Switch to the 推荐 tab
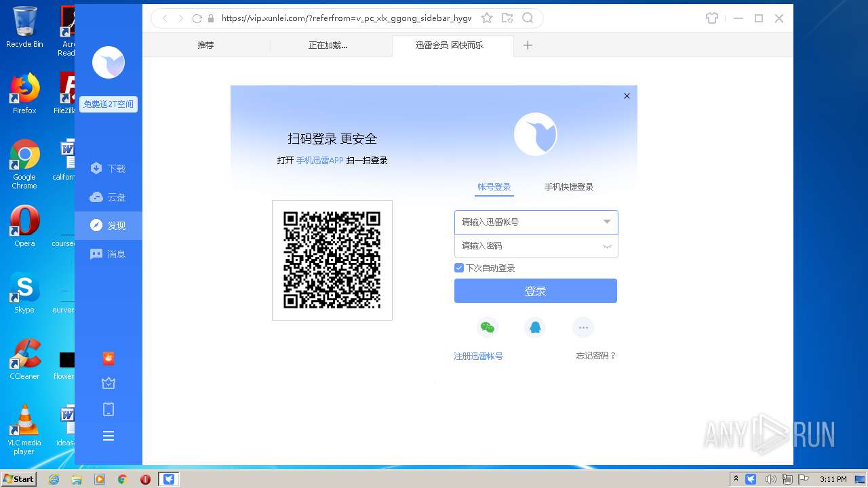Viewport: 868px width, 488px height. point(205,45)
